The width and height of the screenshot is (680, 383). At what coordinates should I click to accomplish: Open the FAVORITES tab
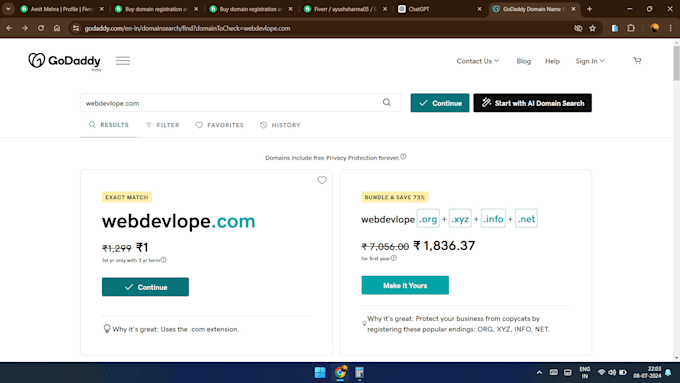(x=219, y=125)
